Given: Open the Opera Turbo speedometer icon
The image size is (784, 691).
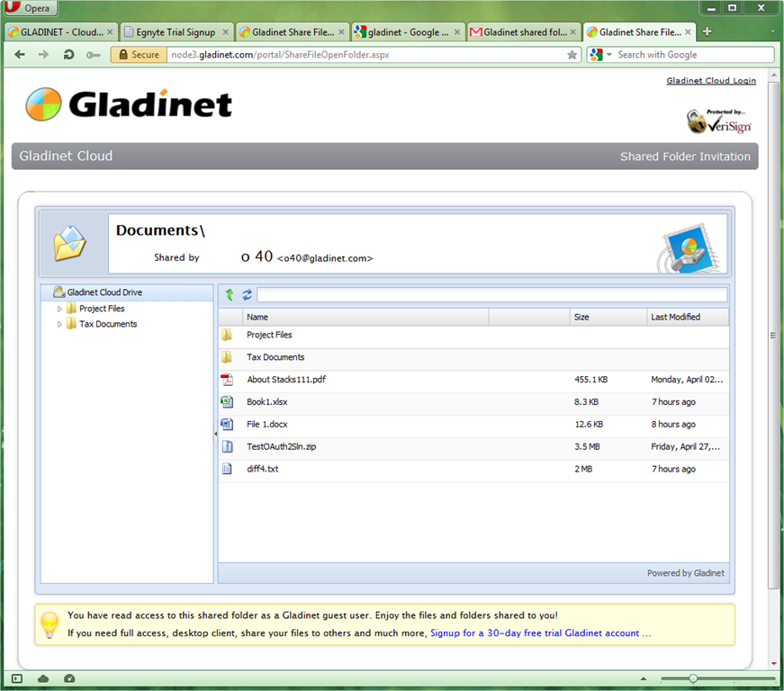Looking at the screenshot, I should coord(69,678).
